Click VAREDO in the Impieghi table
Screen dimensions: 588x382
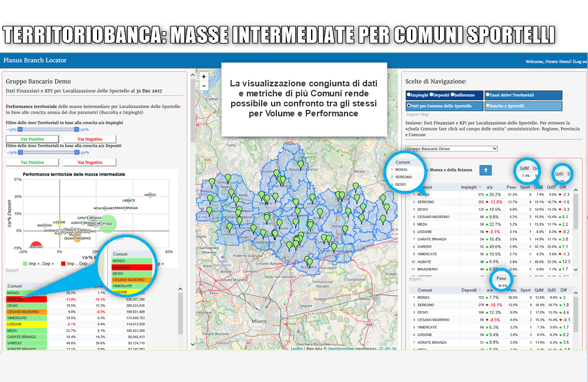(425, 247)
